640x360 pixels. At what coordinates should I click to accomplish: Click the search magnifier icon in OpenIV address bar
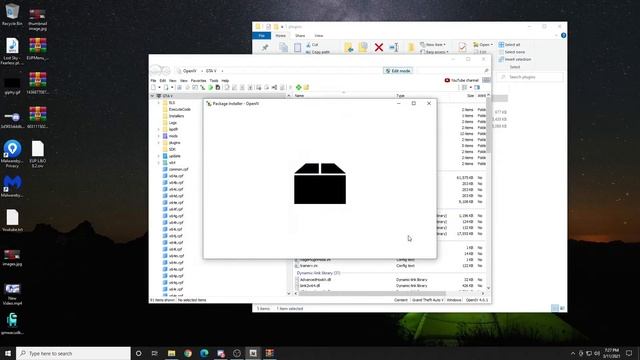(x=486, y=71)
